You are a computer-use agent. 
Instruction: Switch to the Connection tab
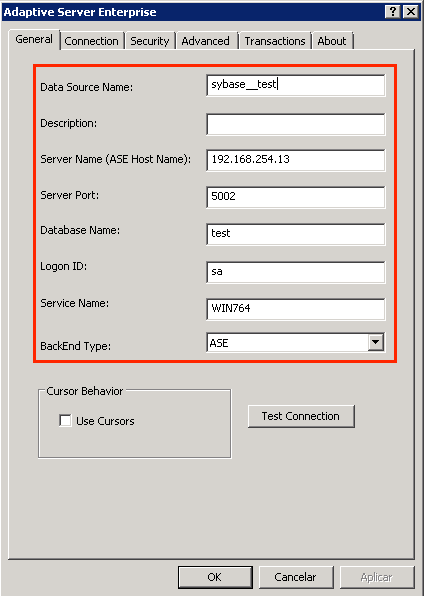[92, 41]
